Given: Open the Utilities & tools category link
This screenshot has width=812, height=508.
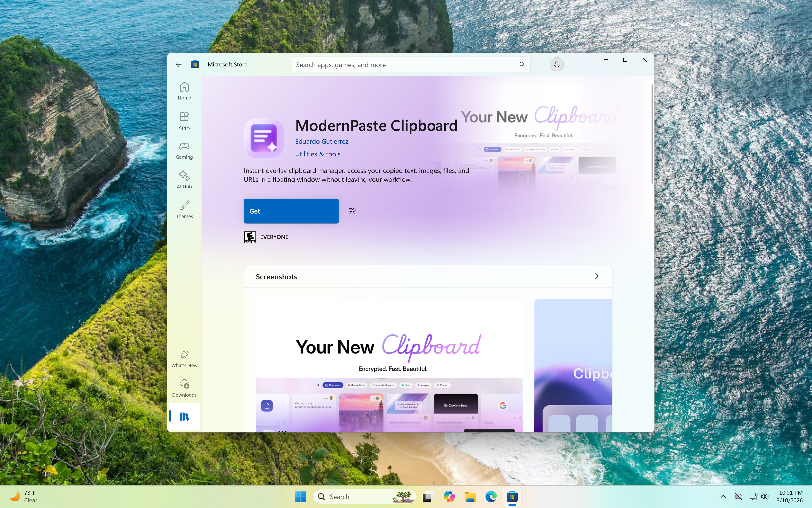Looking at the screenshot, I should tap(318, 154).
